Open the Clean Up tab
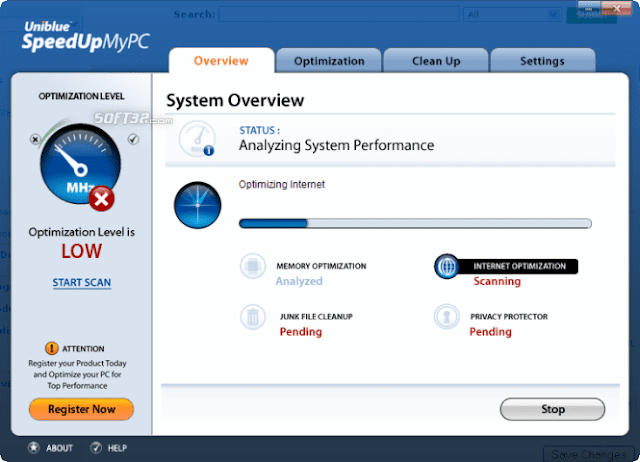Viewport: 640px width, 462px height. point(436,61)
